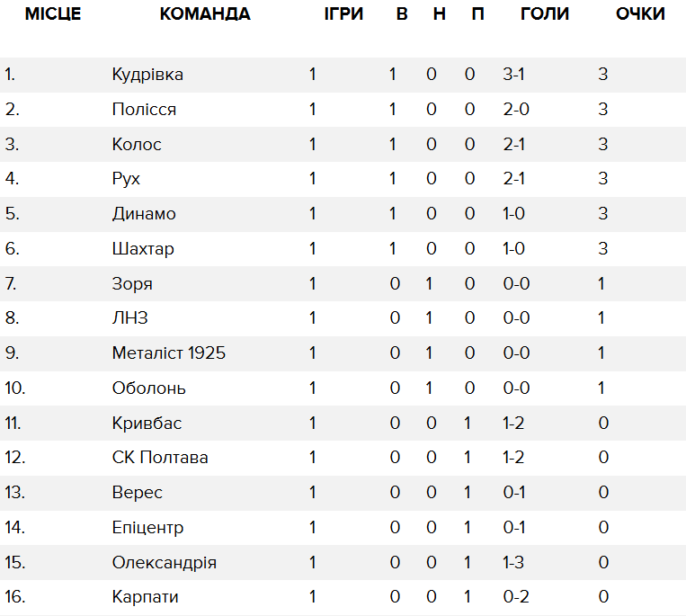The height and width of the screenshot is (616, 686).
Task: Open the Оболонь team entry
Action: pyautogui.click(x=148, y=388)
